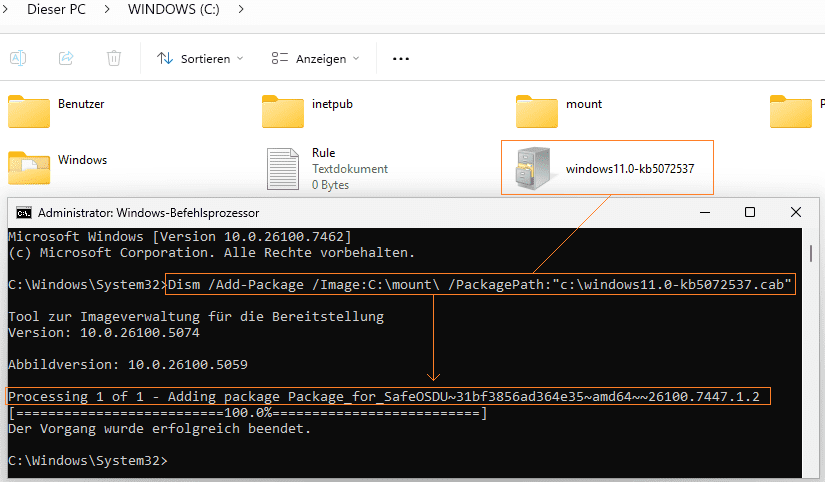Screen dimensions: 825x482
Task: Expand the Anzeigen dropdown
Action: (x=314, y=59)
